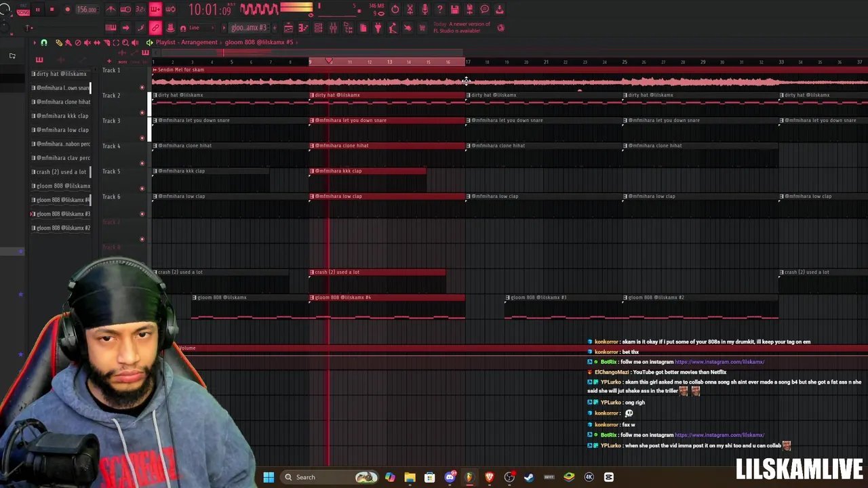Select crash (2) used a lot pattern
The height and width of the screenshot is (488, 868).
click(61, 171)
